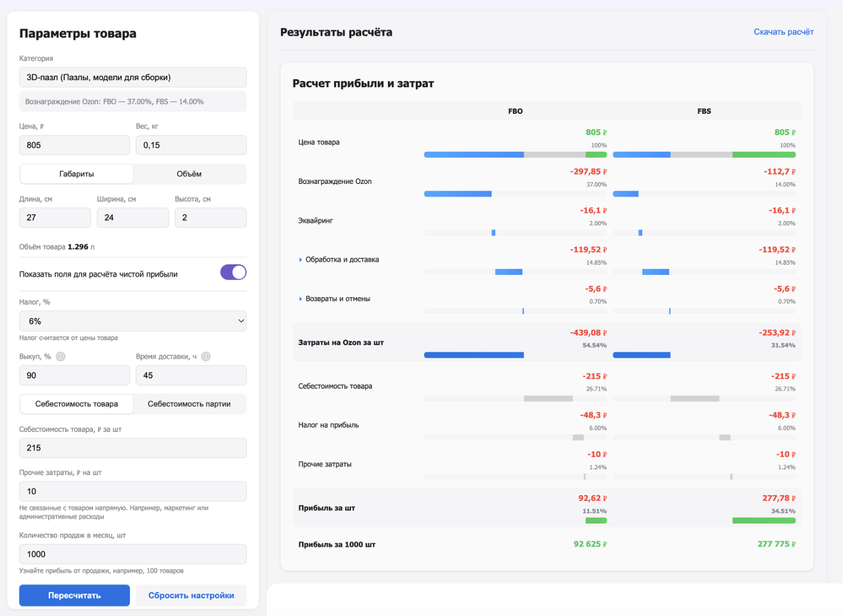The width and height of the screenshot is (843, 616).
Task: Click the Количество продаж в месяц field
Action: [x=133, y=554]
